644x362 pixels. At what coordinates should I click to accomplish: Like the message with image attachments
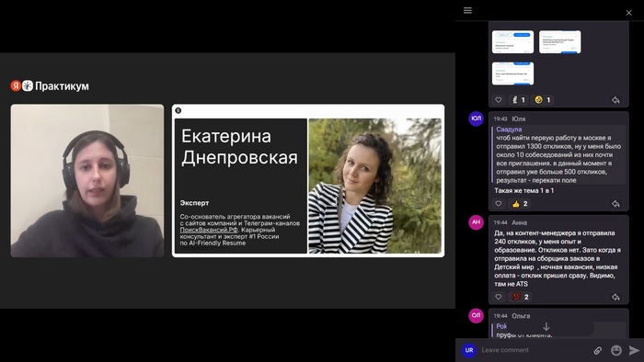[499, 99]
